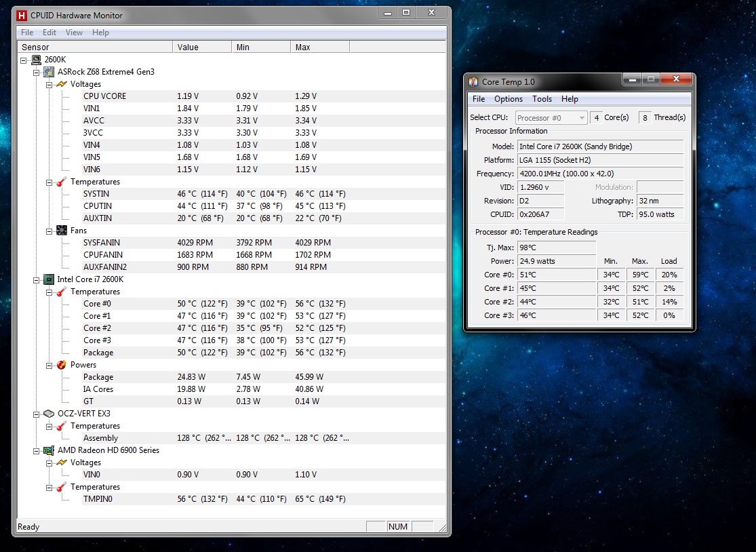This screenshot has width=756, height=552.
Task: Click the AMD Radeon HD 6900 card icon
Action: click(49, 450)
